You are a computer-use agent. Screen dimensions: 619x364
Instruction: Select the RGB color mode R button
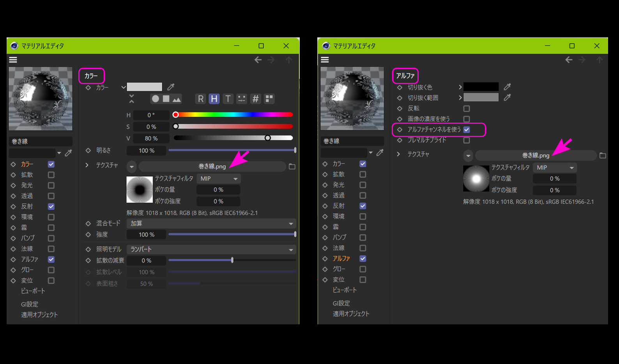coord(200,99)
